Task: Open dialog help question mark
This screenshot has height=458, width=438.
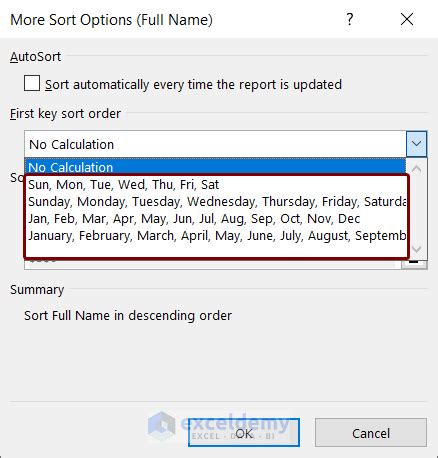Action: tap(349, 19)
